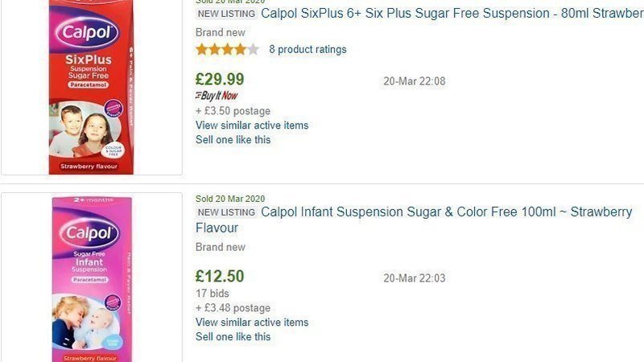Open the 8 product ratings link
Screen dimensions: 644x362
click(308, 50)
